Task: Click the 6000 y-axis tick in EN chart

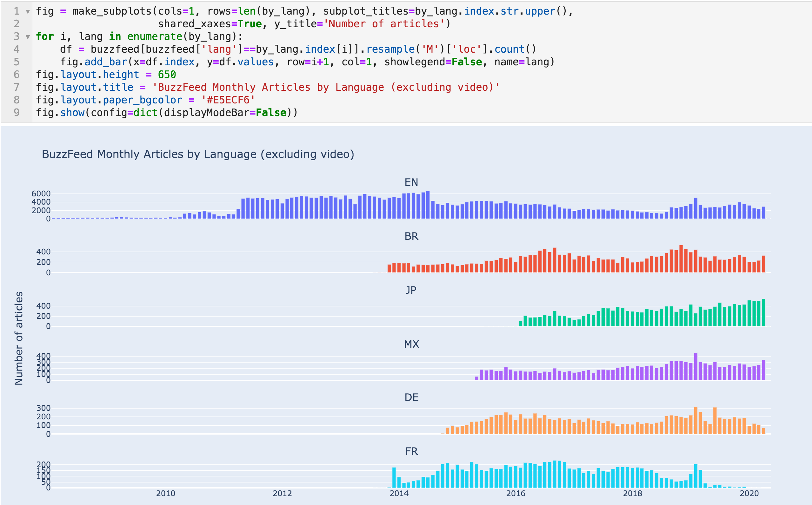Action: point(41,194)
